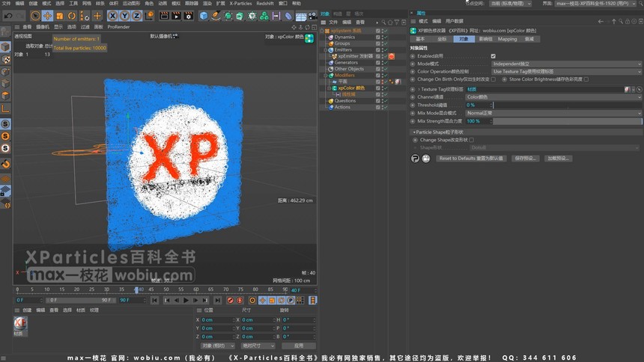Toggle the Enabled启用 checkbox
The height and width of the screenshot is (362, 644).
point(493,56)
